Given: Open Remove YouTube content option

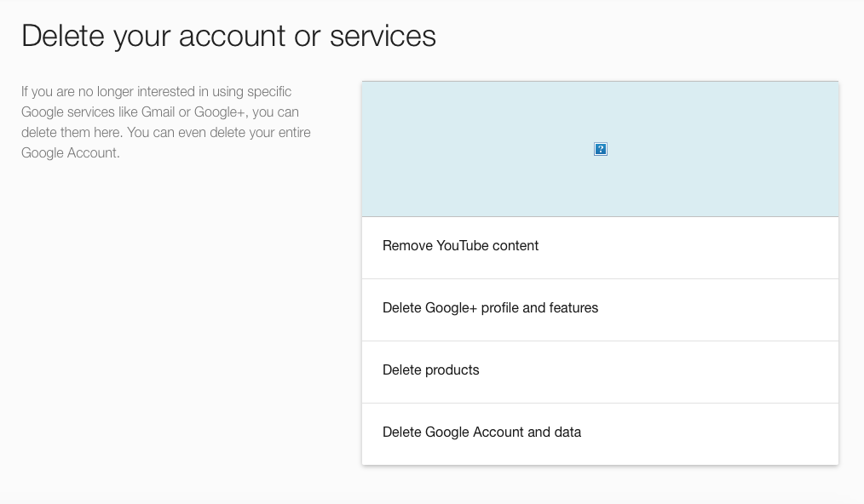Looking at the screenshot, I should (x=600, y=248).
